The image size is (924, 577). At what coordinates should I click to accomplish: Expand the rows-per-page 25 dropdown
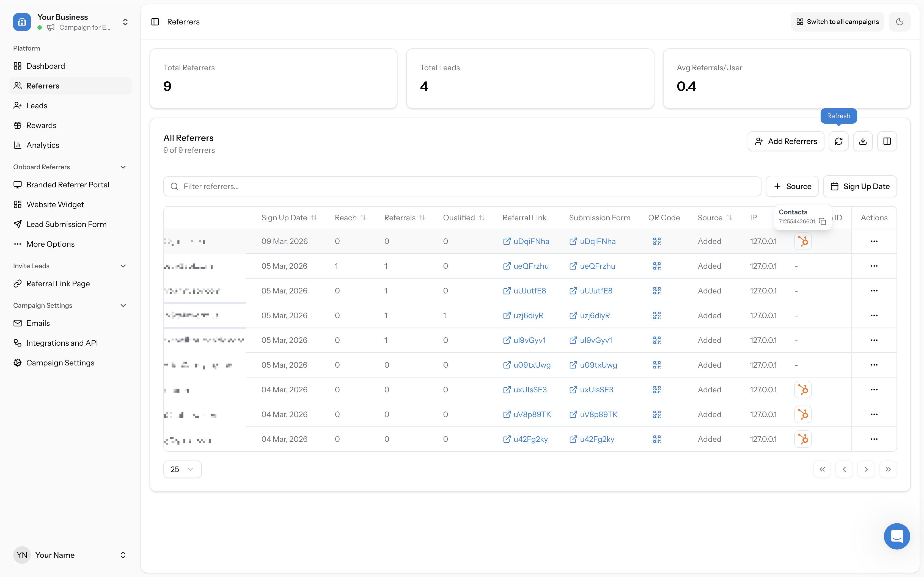coord(182,469)
